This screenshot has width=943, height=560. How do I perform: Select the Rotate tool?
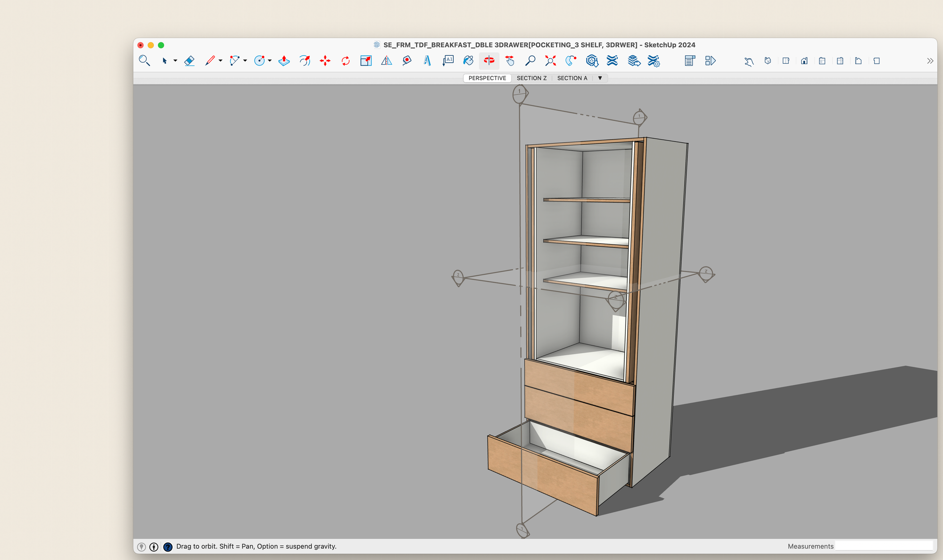pos(346,61)
